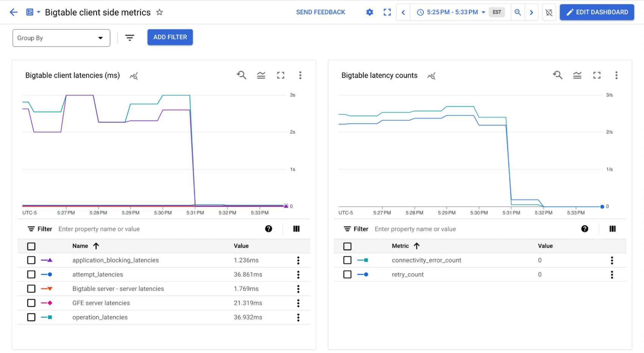The width and height of the screenshot is (644, 353).
Task: Sort by Metric column header
Action: (406, 246)
